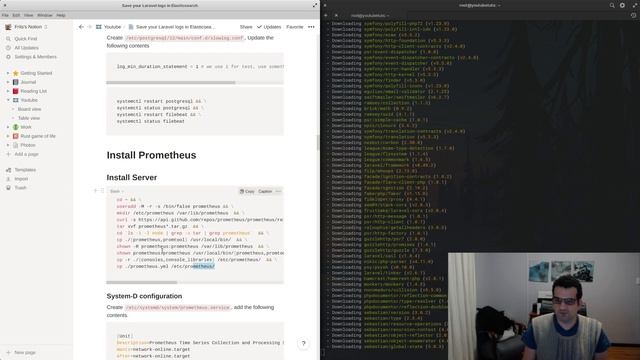Open the Journal page
The image size is (640, 360).
coord(28,82)
